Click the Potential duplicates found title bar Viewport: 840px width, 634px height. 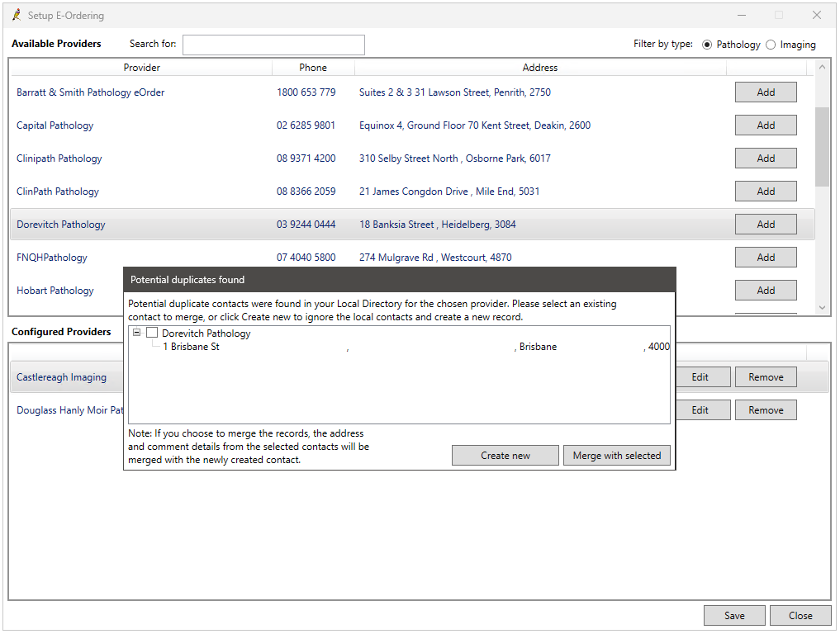coord(400,280)
